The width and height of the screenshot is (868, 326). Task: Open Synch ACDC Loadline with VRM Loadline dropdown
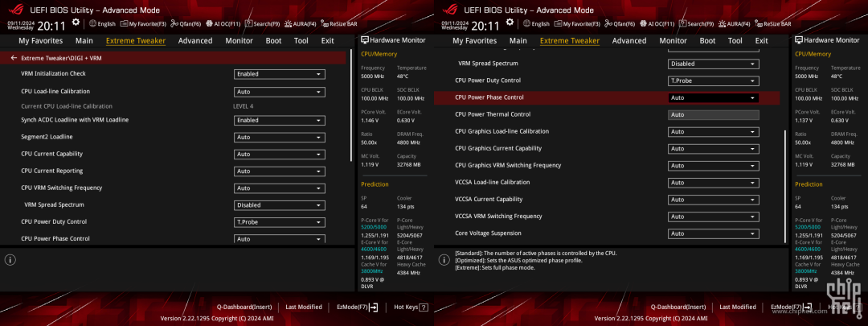click(x=280, y=120)
